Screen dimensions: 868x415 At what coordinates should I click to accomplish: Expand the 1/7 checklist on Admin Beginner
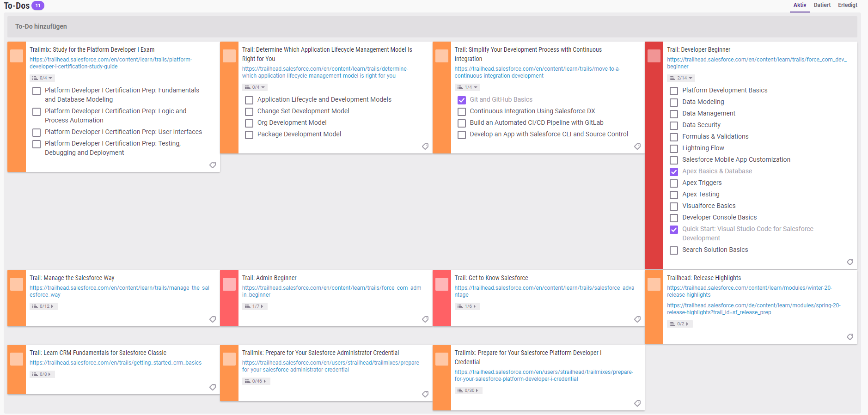[255, 306]
